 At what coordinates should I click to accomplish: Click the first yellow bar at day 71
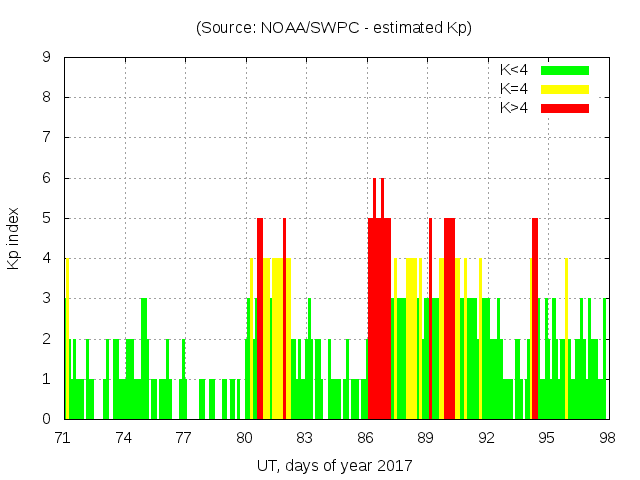coord(67,340)
